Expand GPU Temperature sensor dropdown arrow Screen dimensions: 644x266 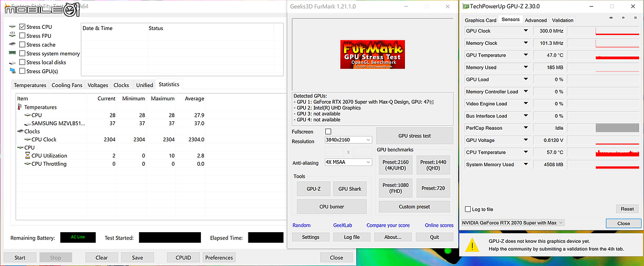point(525,55)
